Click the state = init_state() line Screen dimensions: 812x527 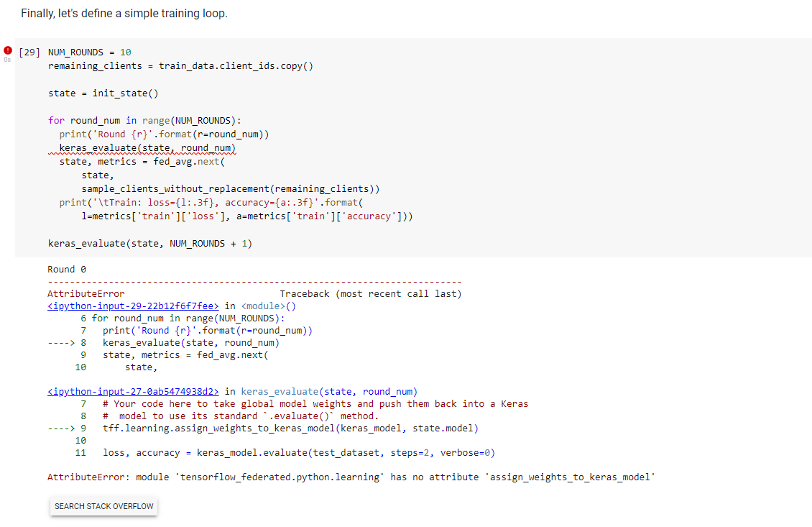tap(103, 93)
